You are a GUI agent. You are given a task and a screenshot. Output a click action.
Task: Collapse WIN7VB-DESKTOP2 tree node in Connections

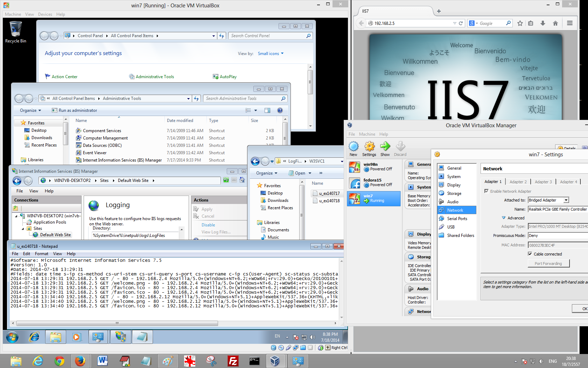(16, 216)
